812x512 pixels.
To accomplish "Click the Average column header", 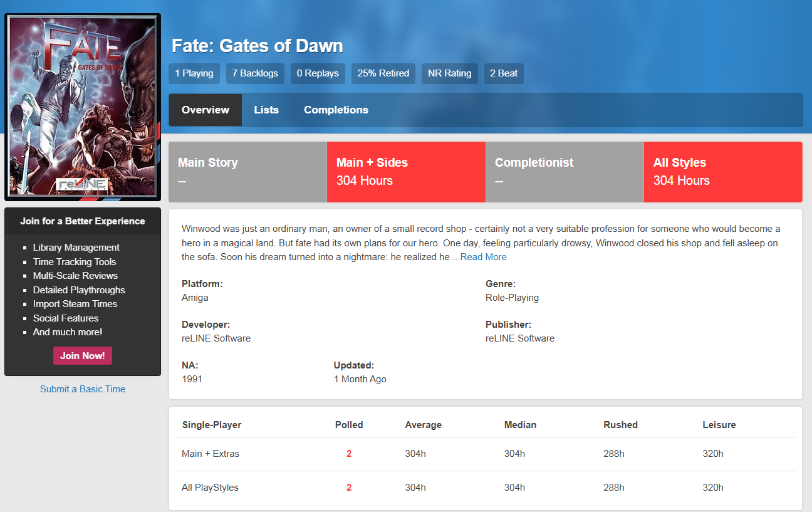I will 424,425.
